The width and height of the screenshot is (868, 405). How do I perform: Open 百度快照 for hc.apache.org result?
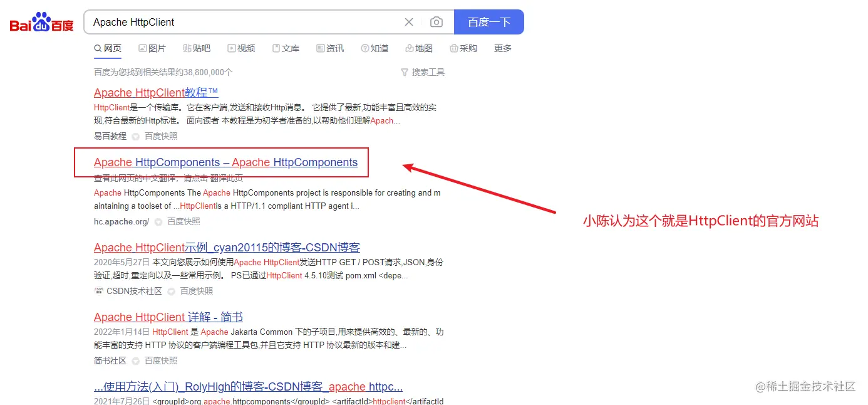coord(183,221)
